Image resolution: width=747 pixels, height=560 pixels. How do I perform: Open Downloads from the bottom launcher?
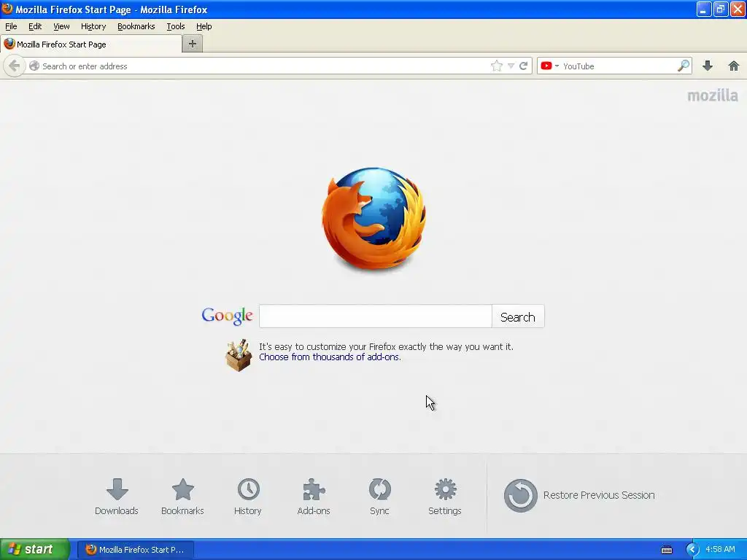[117, 497]
